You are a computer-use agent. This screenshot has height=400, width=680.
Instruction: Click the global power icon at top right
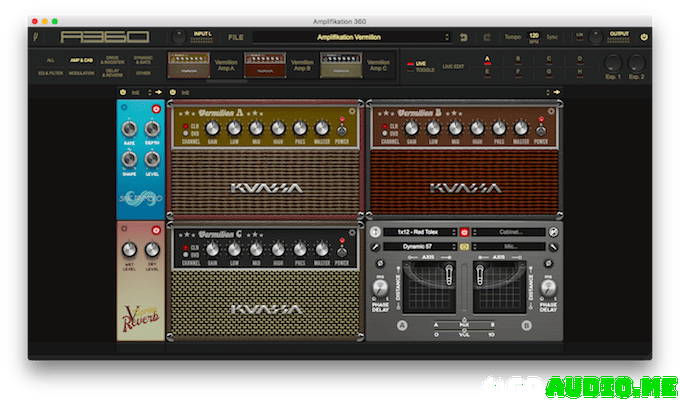pos(644,37)
